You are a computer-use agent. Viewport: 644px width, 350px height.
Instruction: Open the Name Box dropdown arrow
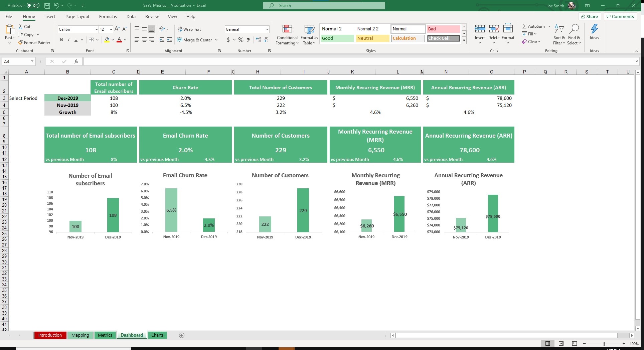tap(32, 61)
